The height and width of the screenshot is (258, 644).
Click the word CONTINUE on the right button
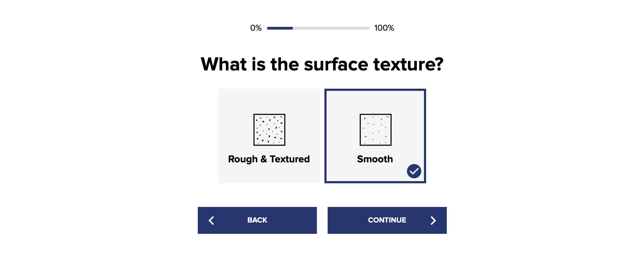[387, 220]
